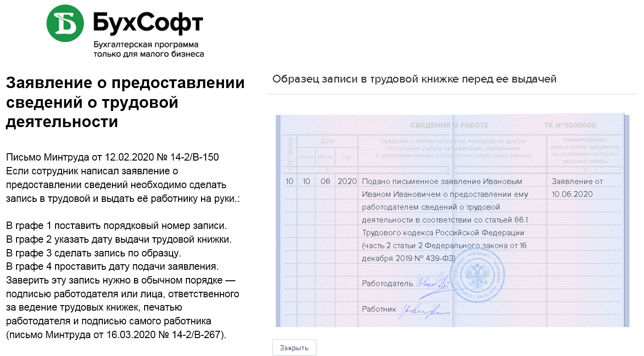This screenshot has width=644, height=356.
Task: Click the green БухСофт logo icon
Action: coord(65,23)
